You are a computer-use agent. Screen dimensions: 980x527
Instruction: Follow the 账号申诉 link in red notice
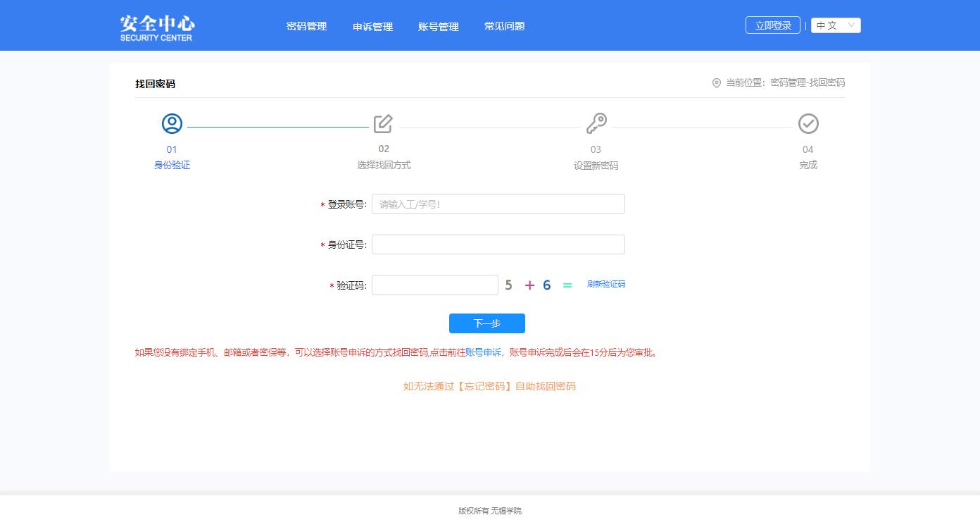483,353
